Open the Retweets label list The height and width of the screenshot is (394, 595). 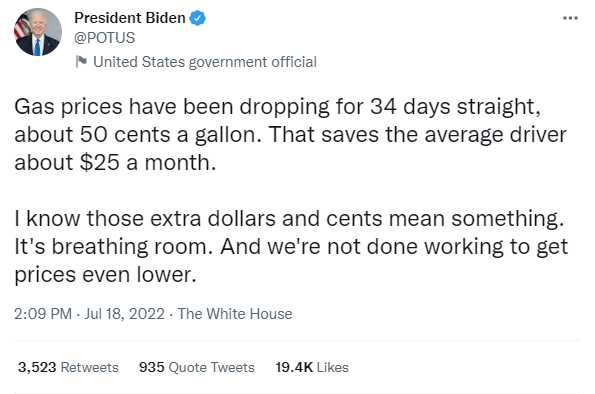click(x=90, y=367)
